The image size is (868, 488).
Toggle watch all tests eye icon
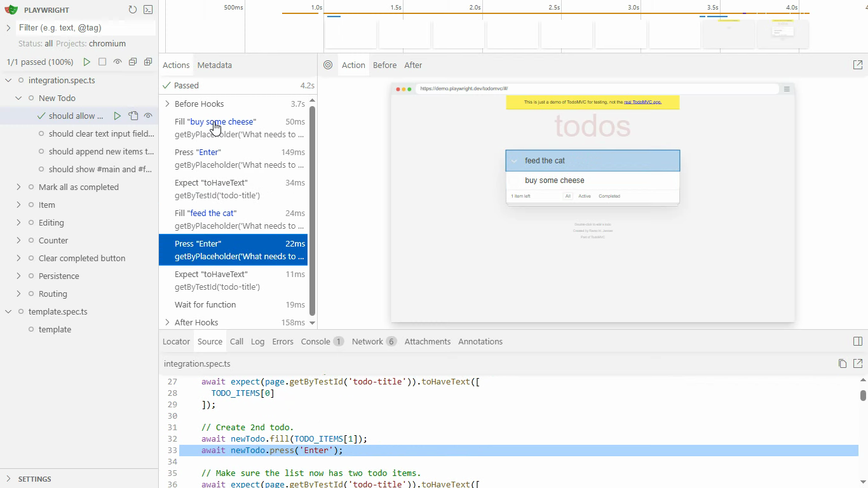(118, 62)
